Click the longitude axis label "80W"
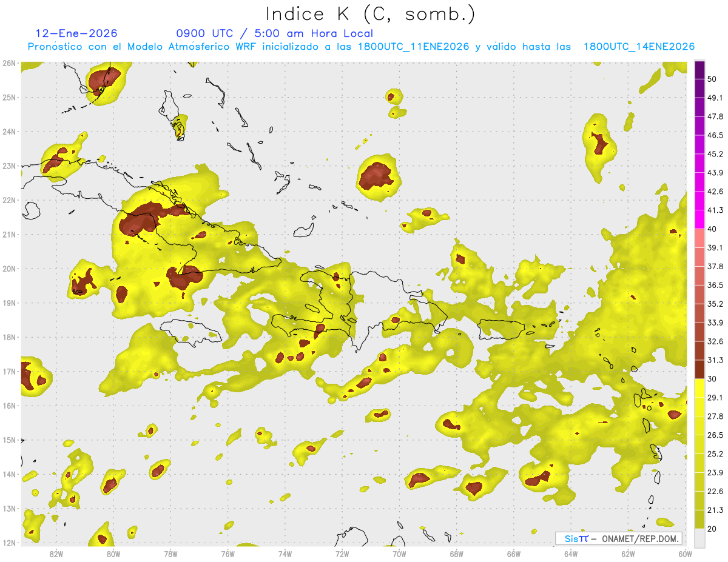Screen dimensions: 728x562 (x=113, y=554)
